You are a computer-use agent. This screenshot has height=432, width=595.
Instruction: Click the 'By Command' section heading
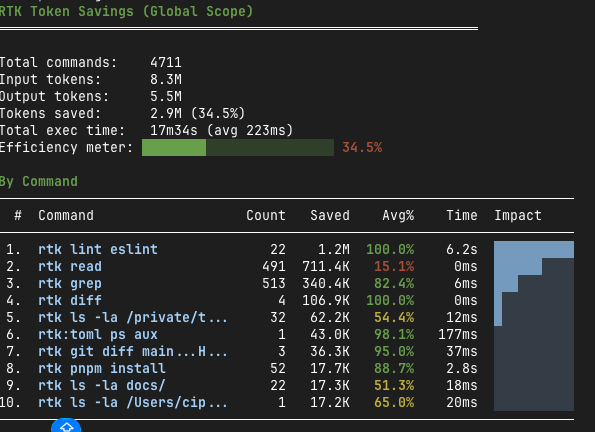[x=39, y=181]
